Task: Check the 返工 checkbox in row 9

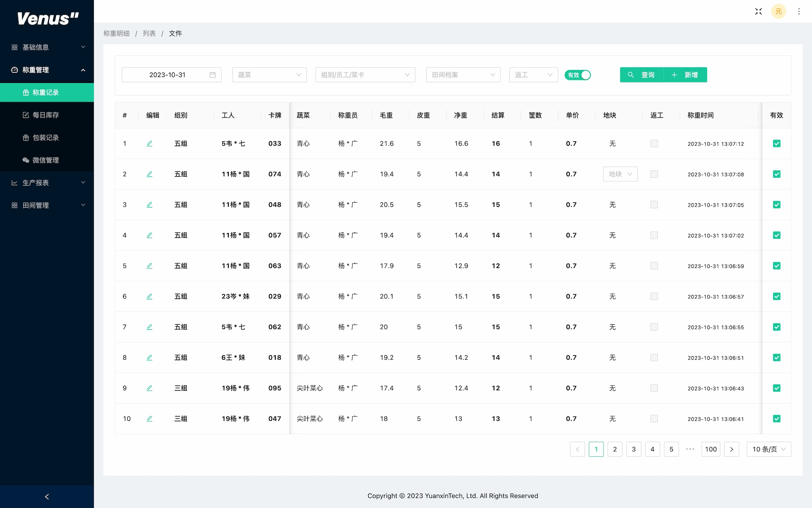Action: click(654, 388)
